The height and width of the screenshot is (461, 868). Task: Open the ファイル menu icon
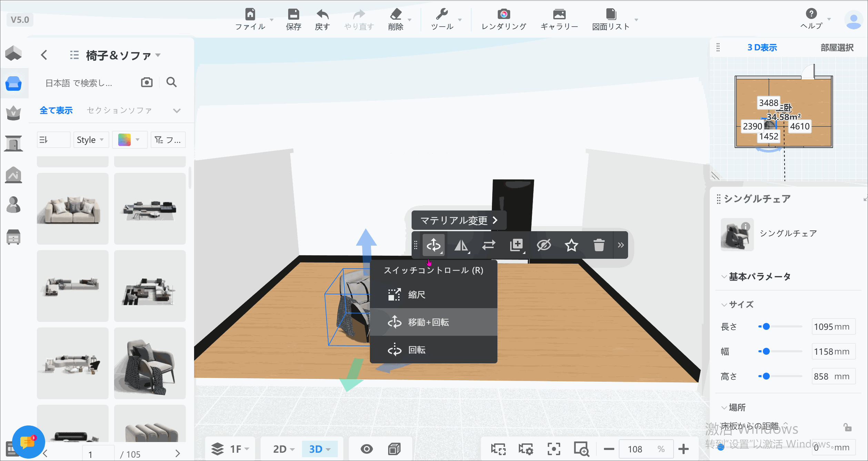pyautogui.click(x=250, y=14)
